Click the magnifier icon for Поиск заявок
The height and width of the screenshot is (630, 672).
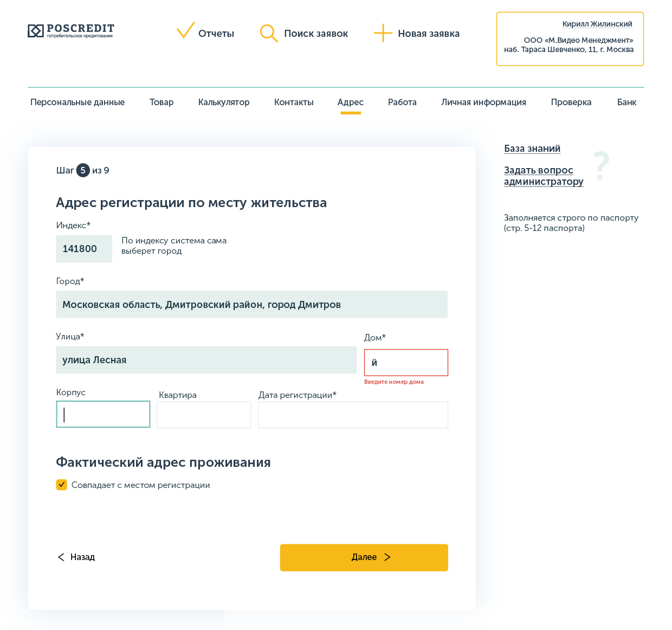point(268,33)
